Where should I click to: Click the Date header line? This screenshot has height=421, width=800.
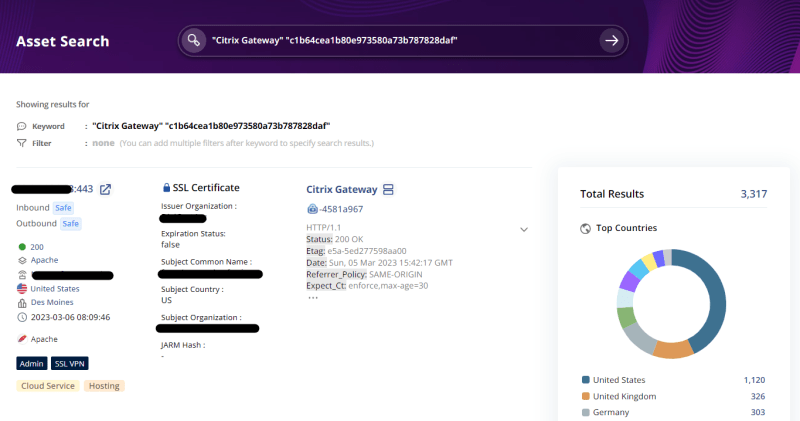coord(379,263)
